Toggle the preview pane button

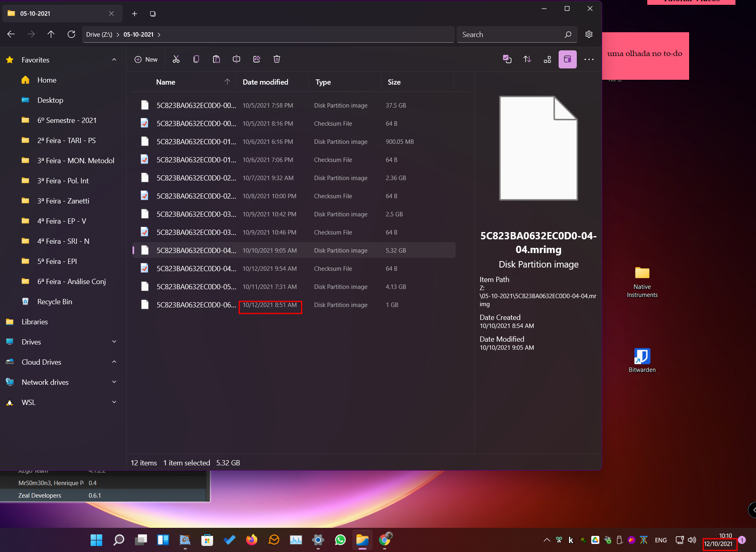[x=568, y=59]
